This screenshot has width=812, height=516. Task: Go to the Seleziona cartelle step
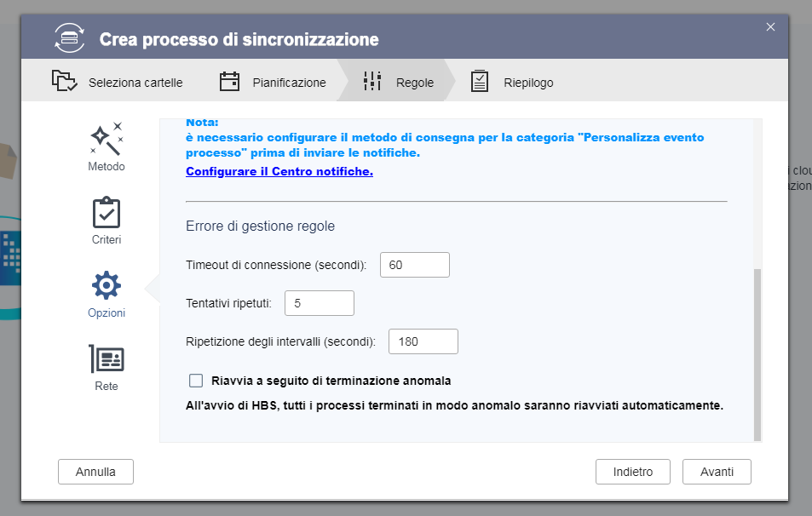pos(135,83)
